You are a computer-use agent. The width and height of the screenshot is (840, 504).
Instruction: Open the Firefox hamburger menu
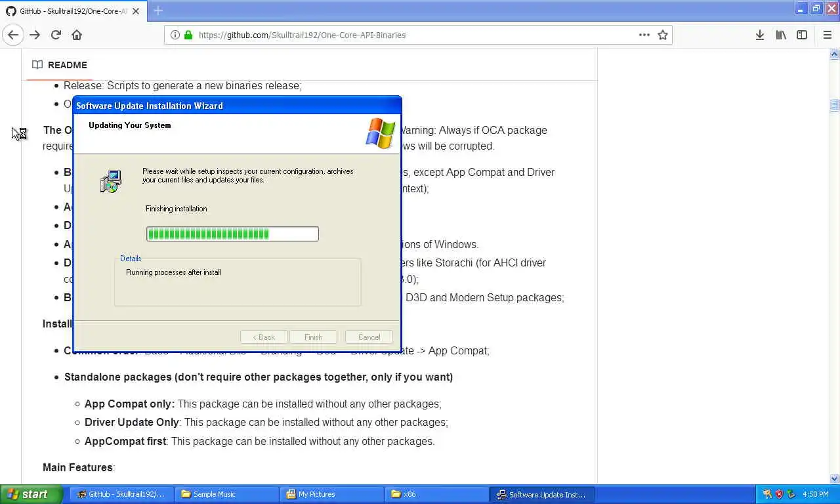tap(827, 35)
